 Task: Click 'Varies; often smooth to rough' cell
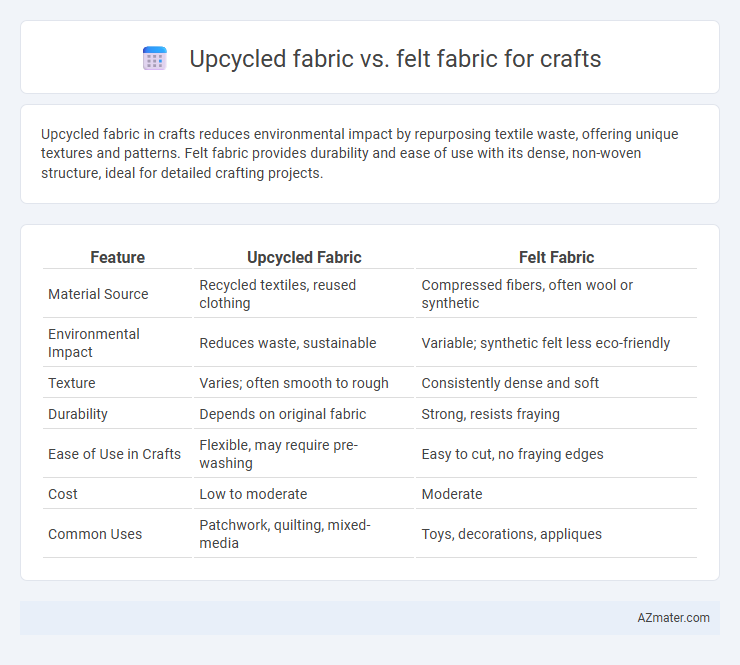(x=294, y=383)
